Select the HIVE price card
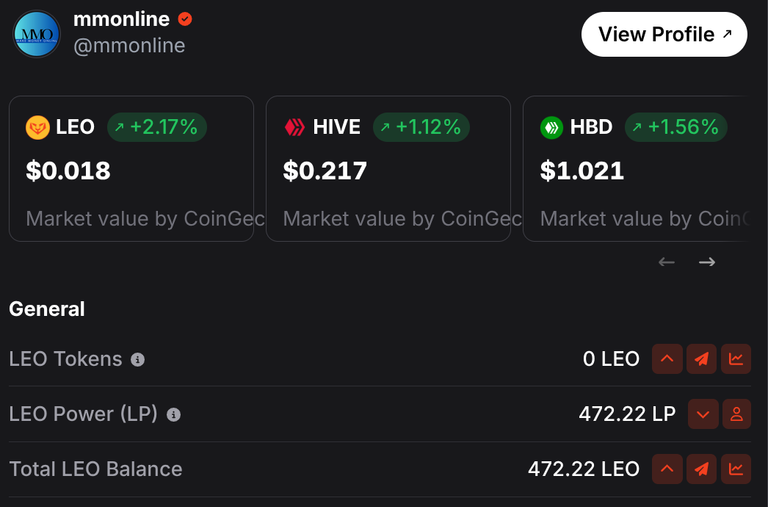 coord(388,169)
